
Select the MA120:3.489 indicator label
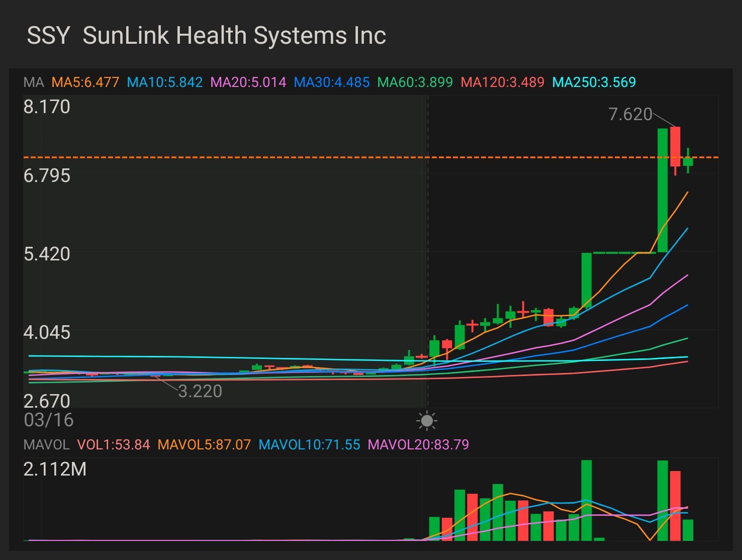click(503, 82)
